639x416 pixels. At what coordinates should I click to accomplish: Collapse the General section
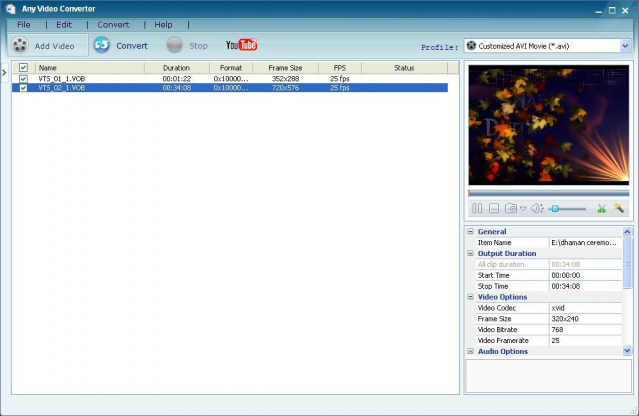[470, 231]
